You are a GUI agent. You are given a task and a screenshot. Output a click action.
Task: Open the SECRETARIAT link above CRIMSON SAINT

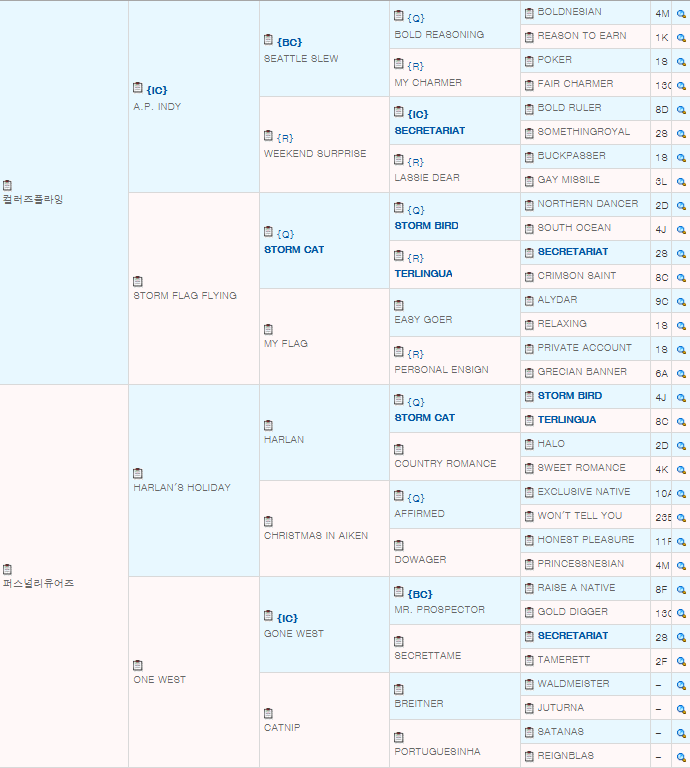(x=573, y=252)
